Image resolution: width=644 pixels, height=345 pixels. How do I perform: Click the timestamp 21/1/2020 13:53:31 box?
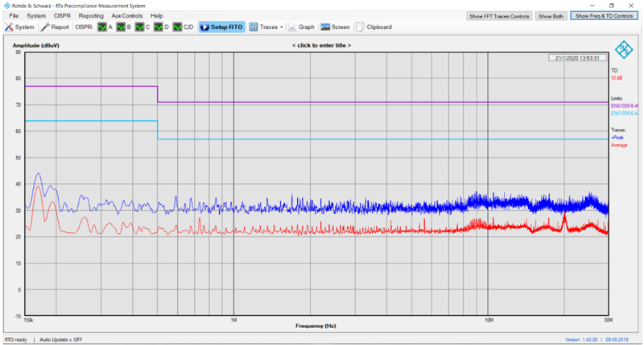577,58
